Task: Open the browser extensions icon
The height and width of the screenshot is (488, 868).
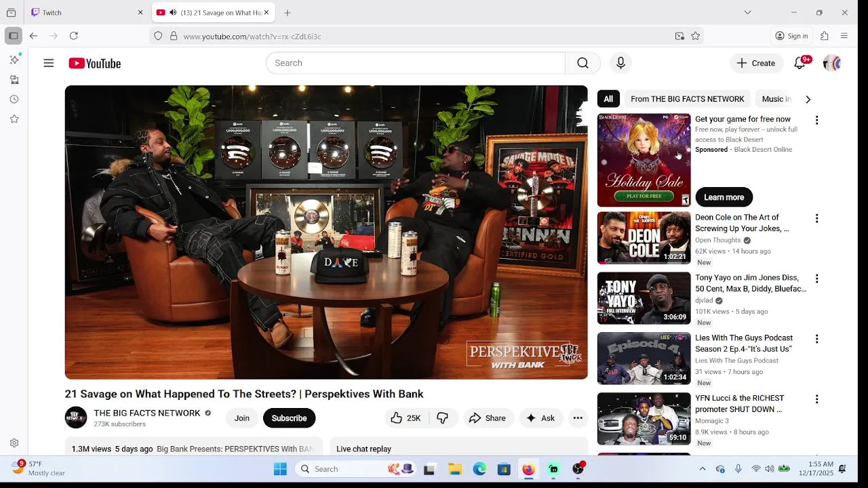Action: pyautogui.click(x=825, y=36)
